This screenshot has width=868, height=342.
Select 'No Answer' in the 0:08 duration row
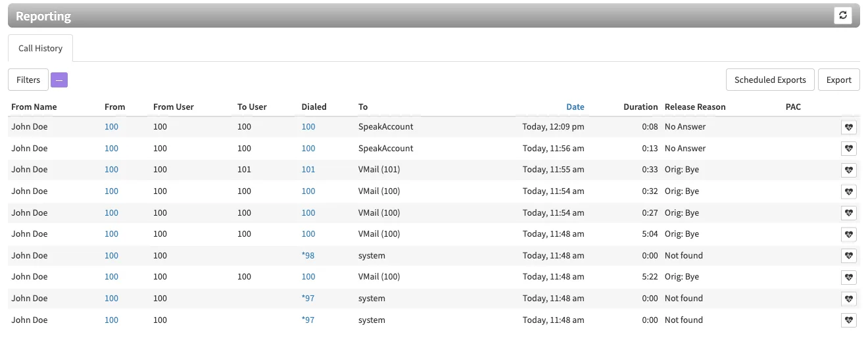pos(685,126)
